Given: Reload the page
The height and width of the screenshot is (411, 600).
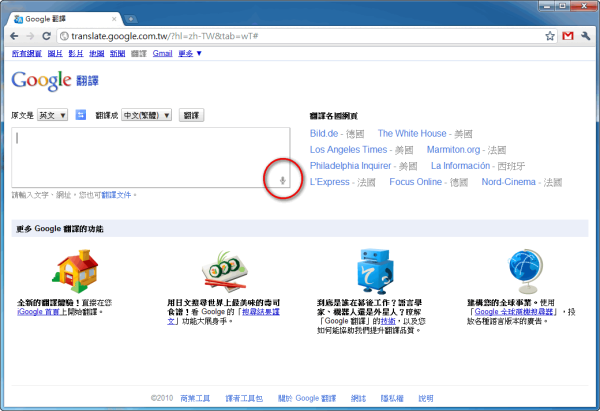Looking at the screenshot, I should [x=46, y=36].
